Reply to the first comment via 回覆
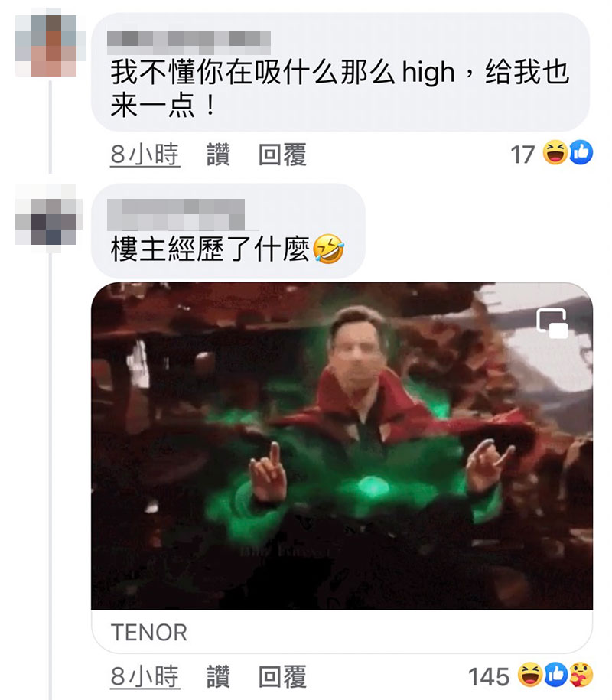The image size is (612, 700). 282,155
